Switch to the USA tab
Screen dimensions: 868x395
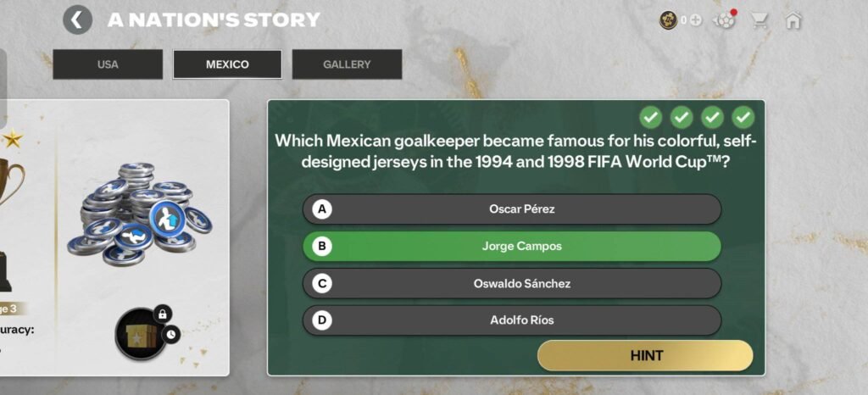tap(108, 64)
